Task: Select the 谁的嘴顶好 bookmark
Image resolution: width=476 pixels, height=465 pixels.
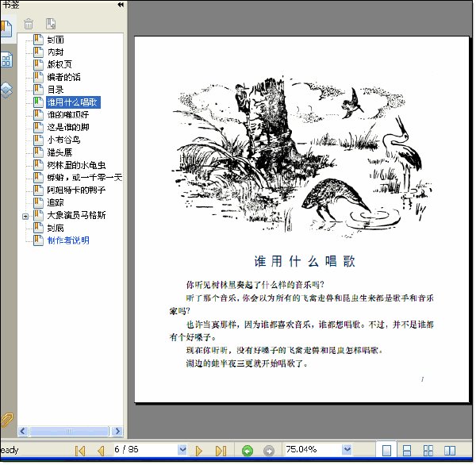Action: pos(68,115)
